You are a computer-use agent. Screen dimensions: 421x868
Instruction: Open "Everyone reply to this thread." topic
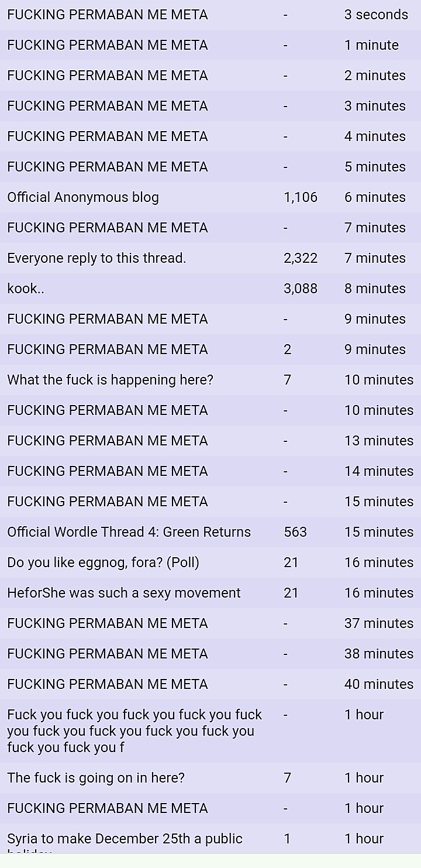(96, 258)
